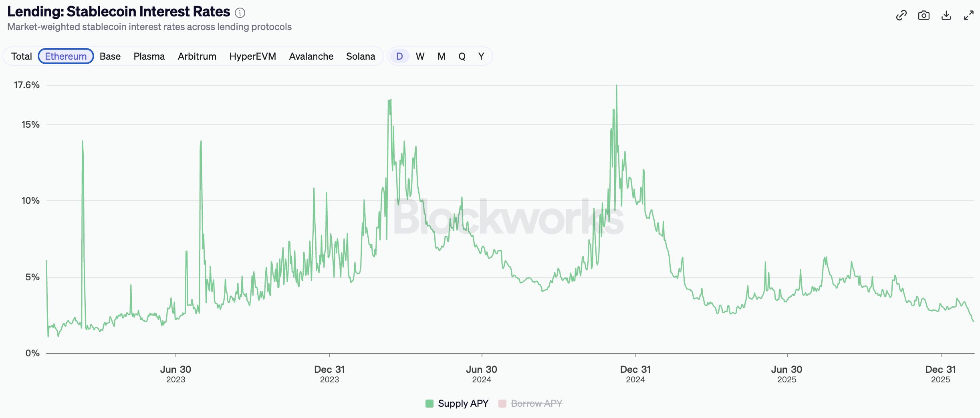This screenshot has height=418, width=980.
Task: Select the Plasma chain tab
Action: tap(149, 56)
